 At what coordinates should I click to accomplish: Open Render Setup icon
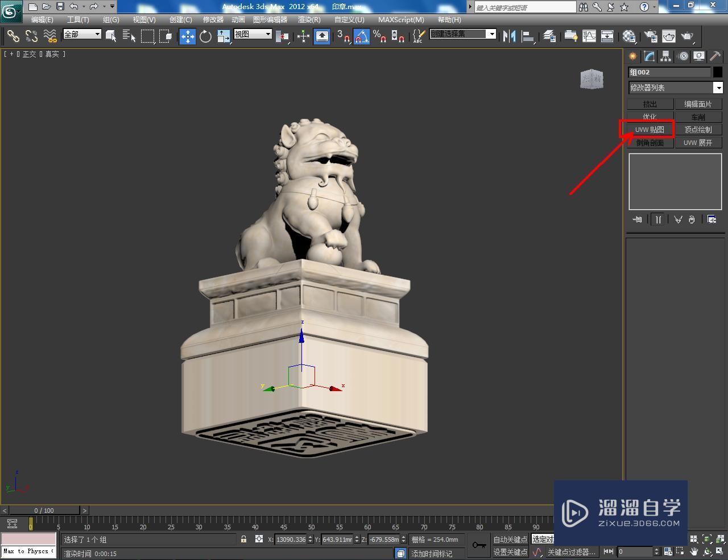pos(651,36)
